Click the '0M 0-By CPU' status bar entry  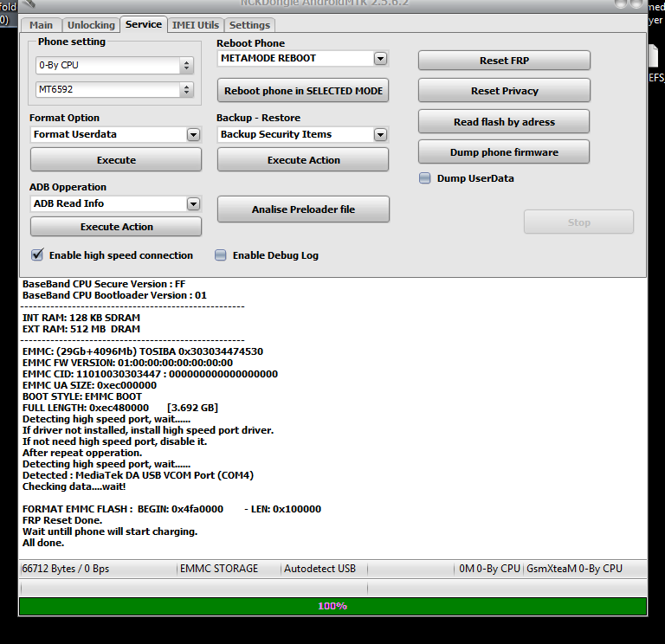489,569
